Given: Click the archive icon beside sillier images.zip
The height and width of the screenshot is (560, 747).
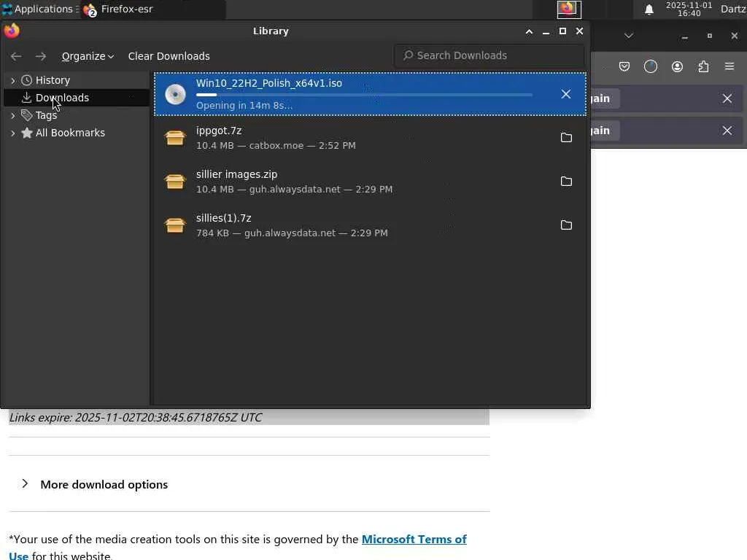Looking at the screenshot, I should (x=175, y=182).
